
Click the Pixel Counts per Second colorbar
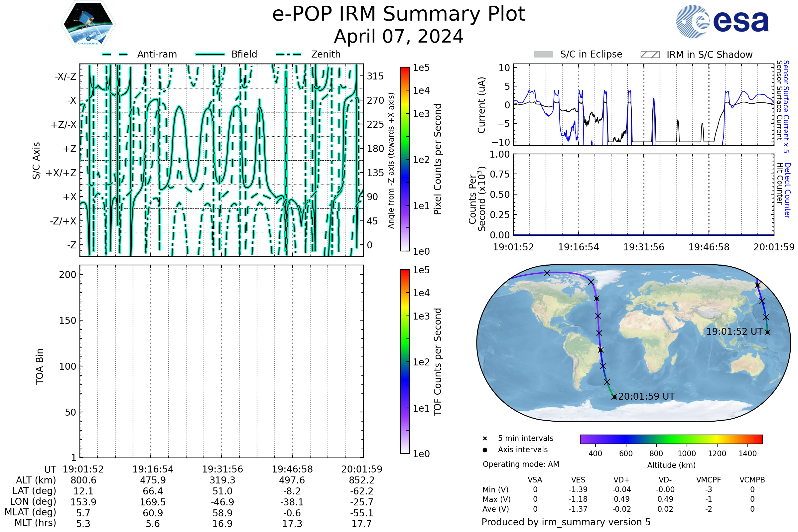point(405,159)
